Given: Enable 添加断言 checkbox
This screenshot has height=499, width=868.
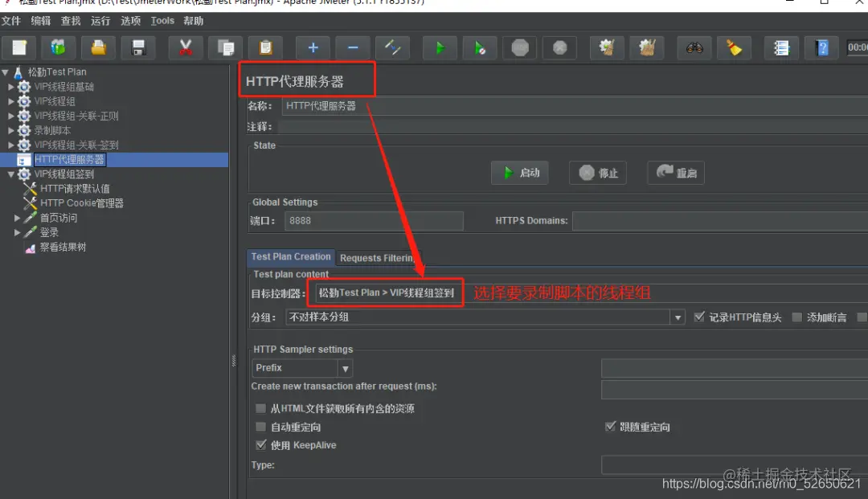Looking at the screenshot, I should pyautogui.click(x=797, y=317).
